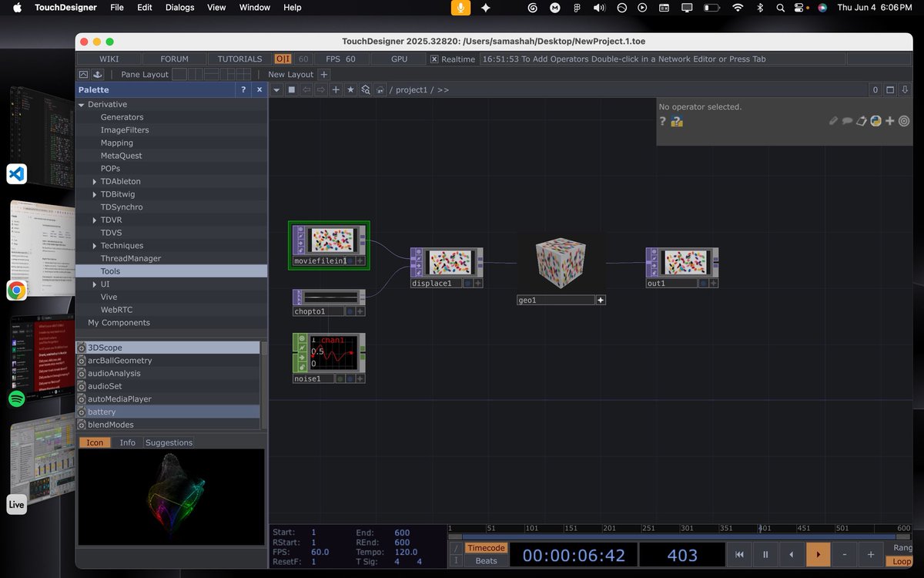Expand the Techniques folder

[95, 246]
